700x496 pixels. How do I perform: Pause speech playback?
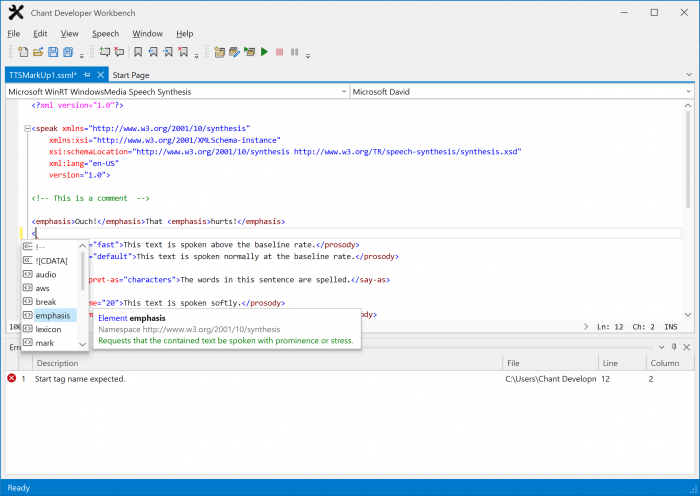pos(294,52)
